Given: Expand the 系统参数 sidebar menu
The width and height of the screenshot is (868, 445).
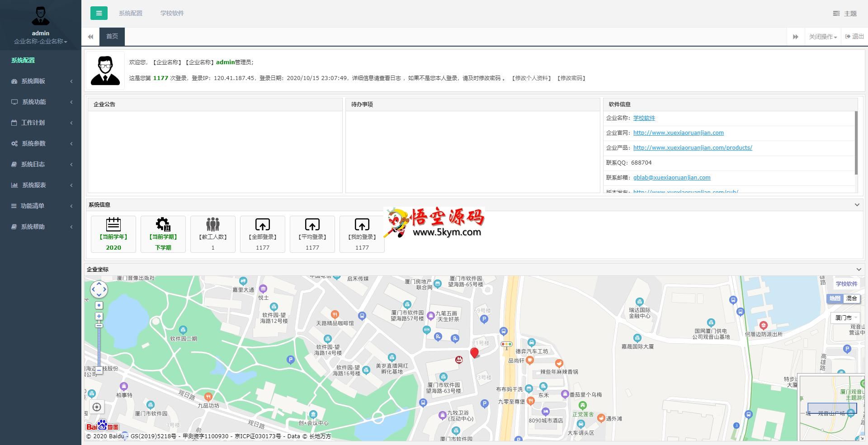Looking at the screenshot, I should tap(41, 144).
